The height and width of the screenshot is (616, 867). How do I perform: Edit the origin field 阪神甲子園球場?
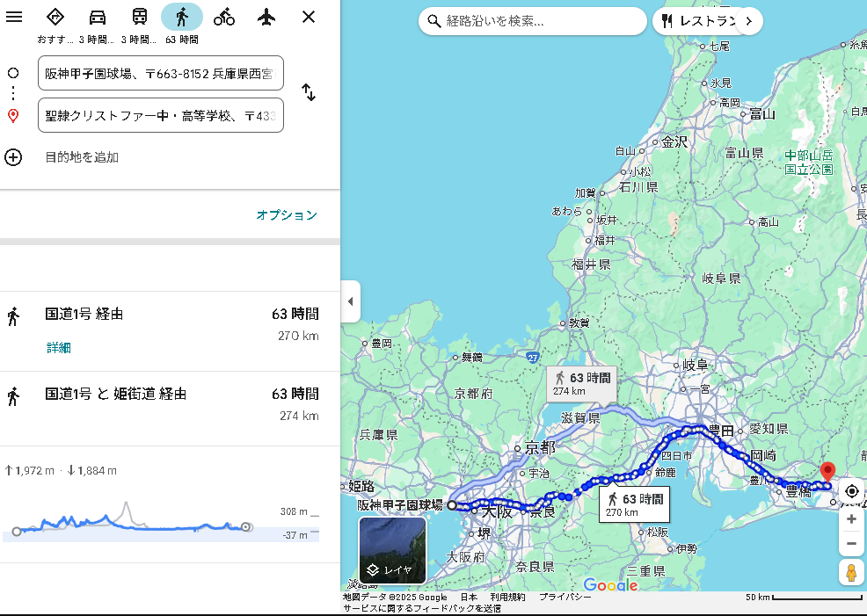160,73
